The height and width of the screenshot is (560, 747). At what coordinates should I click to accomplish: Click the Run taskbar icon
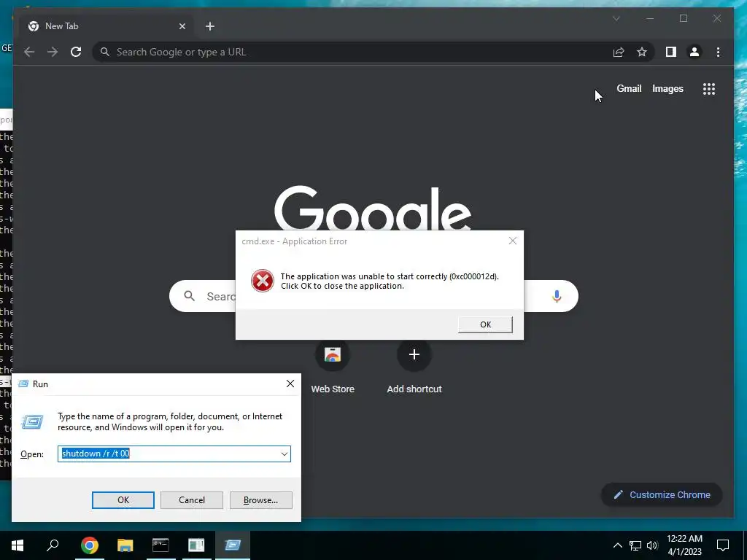233,545
